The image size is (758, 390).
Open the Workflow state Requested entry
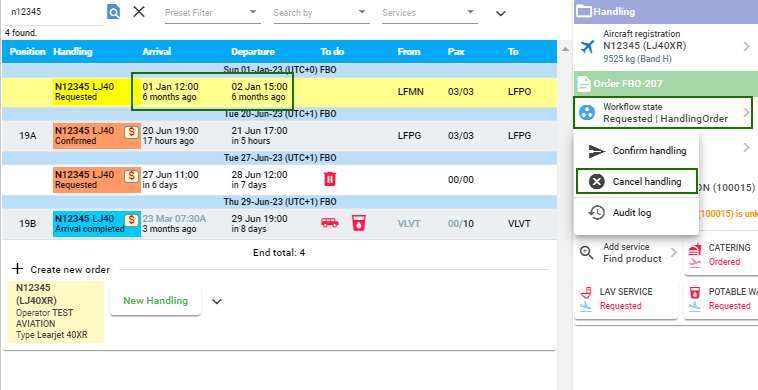[x=663, y=113]
